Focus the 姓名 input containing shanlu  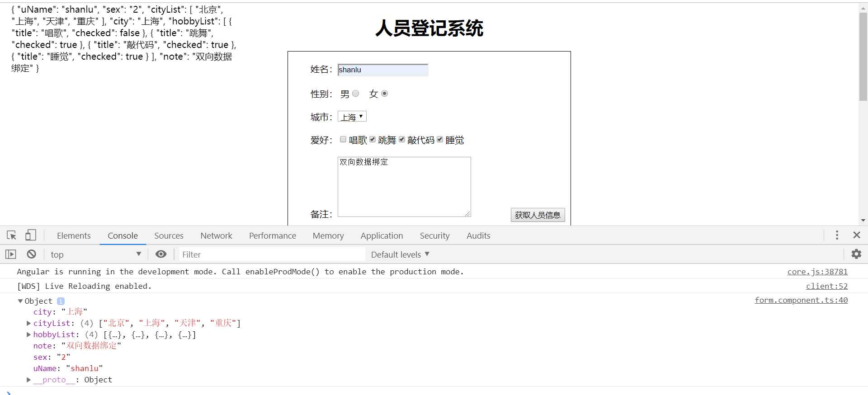pos(383,70)
